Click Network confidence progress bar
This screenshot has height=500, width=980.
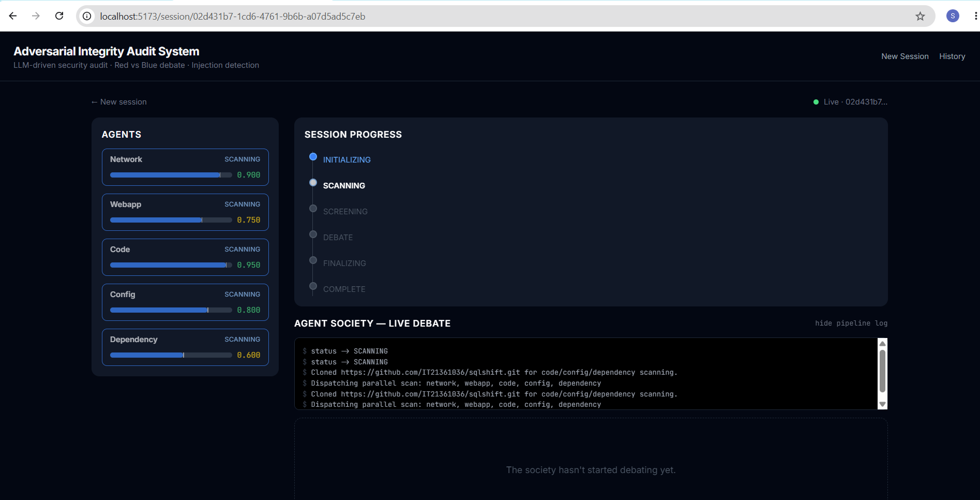coord(171,175)
